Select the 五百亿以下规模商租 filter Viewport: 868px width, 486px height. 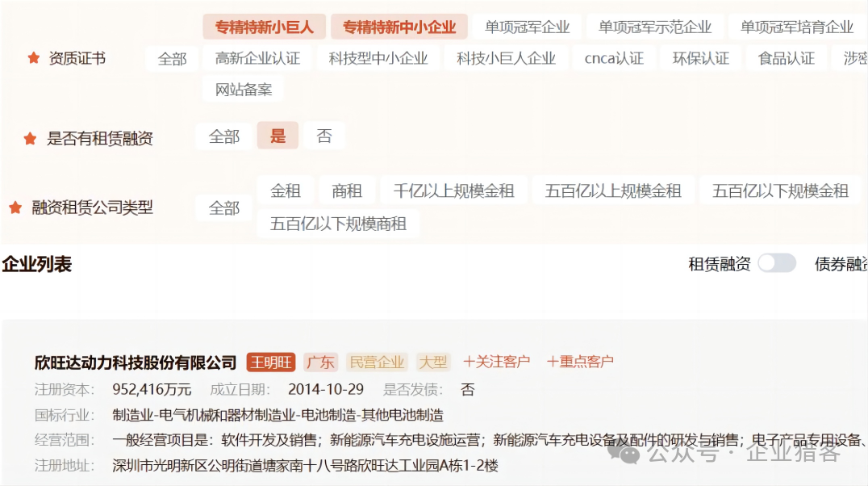point(338,224)
